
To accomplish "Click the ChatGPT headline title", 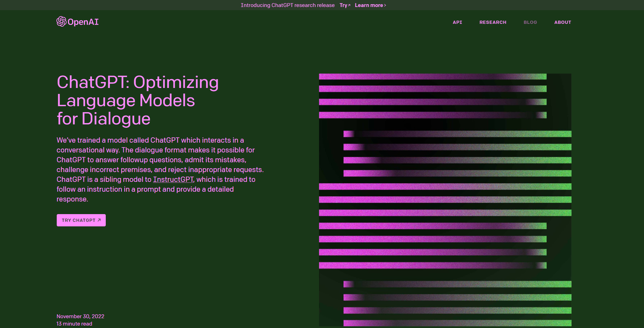I will 138,101.
